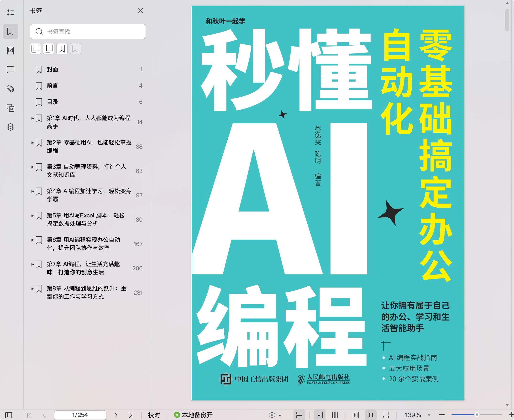Click the 1/254 page number field
This screenshot has width=514, height=420.
click(x=80, y=415)
